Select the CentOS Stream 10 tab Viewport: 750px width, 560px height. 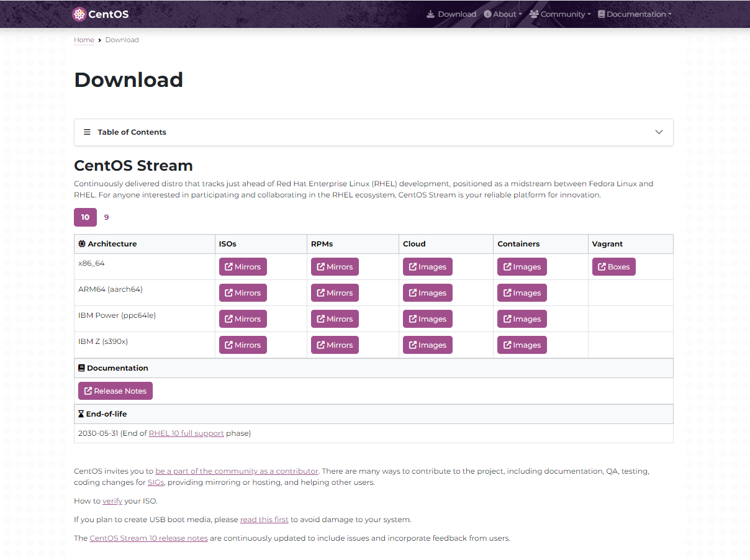85,217
